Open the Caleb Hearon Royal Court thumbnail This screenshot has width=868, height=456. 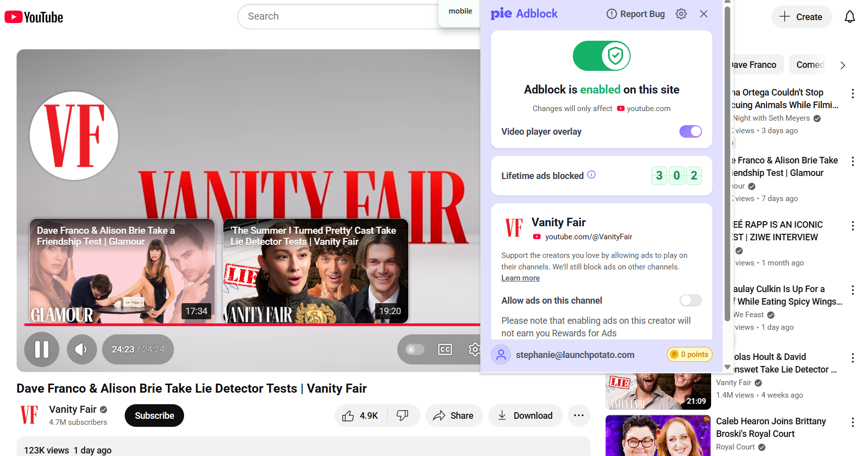(658, 435)
